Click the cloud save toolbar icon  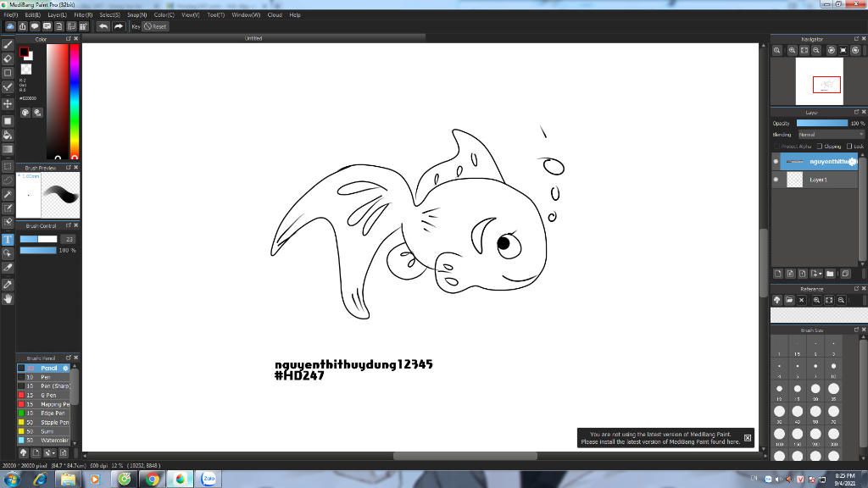pyautogui.click(x=10, y=26)
